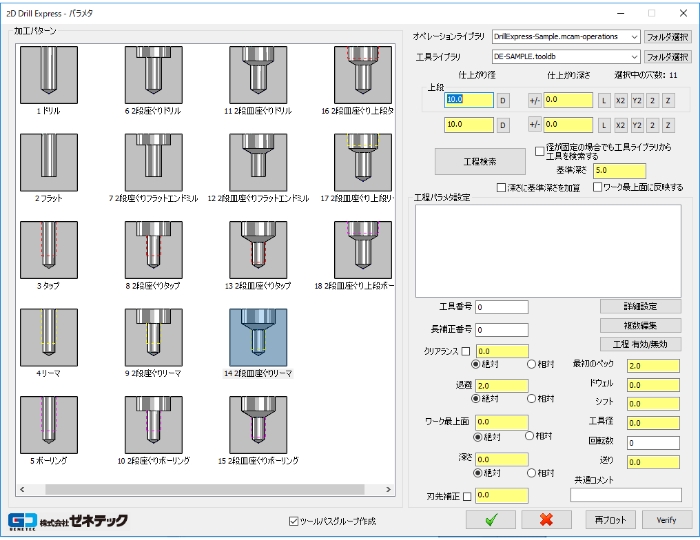Viewport: 700px width, 540px height.
Task: Click L button in lower row
Action: click(x=604, y=125)
